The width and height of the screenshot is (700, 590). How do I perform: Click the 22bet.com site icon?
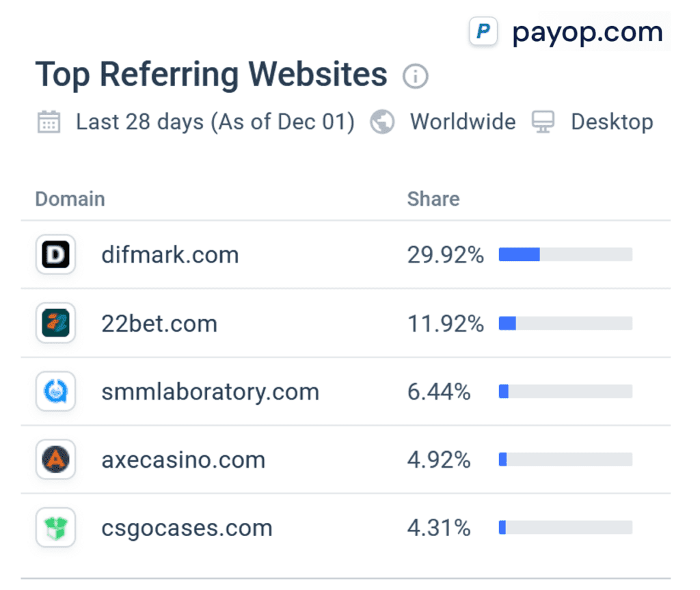pyautogui.click(x=55, y=323)
